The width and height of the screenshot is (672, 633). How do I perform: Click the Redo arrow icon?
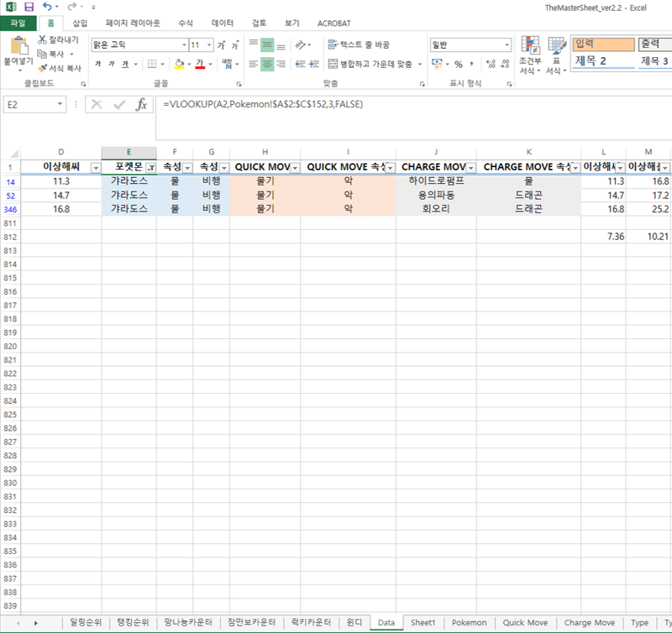click(71, 7)
